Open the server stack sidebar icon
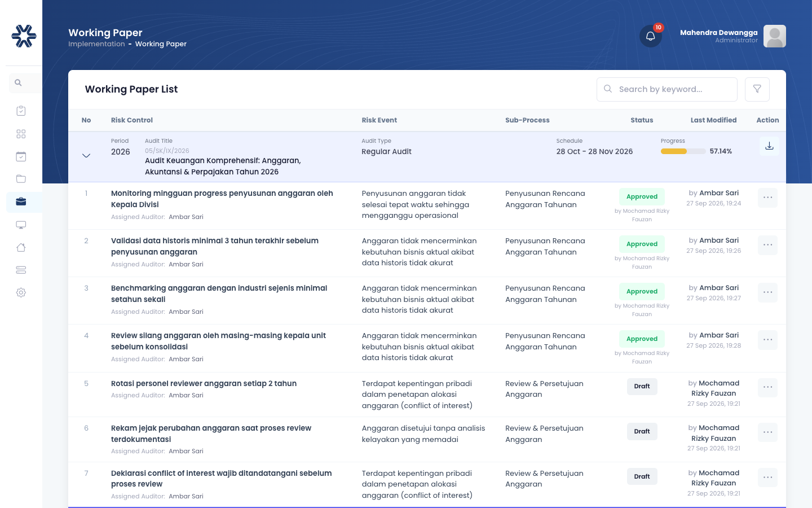 [21, 270]
